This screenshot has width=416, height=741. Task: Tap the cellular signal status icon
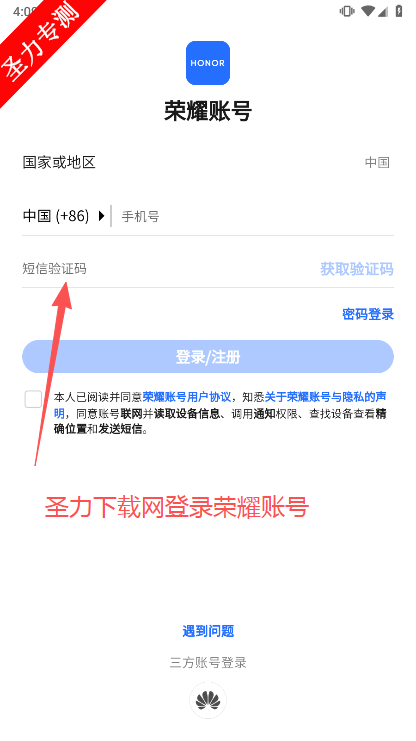pyautogui.click(x=382, y=11)
